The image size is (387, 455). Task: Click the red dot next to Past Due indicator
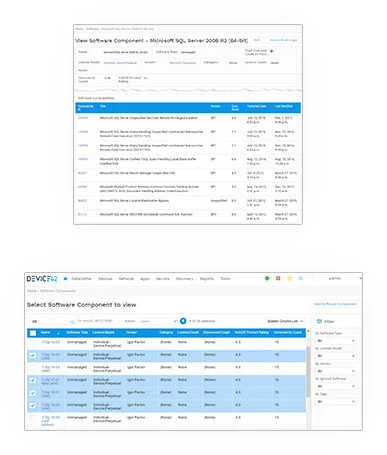[272, 51]
